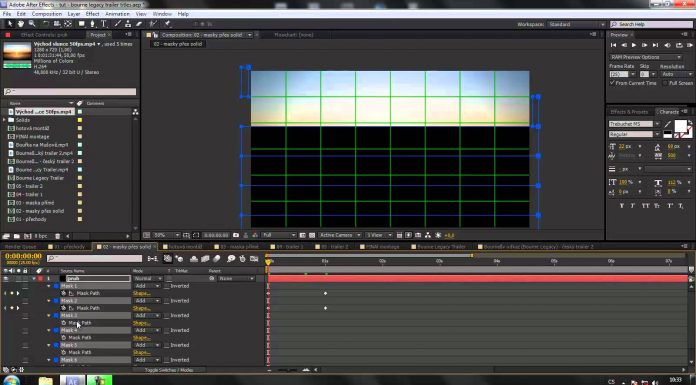Toggle transparency grid in viewer
The image size is (696, 385).
(312, 235)
